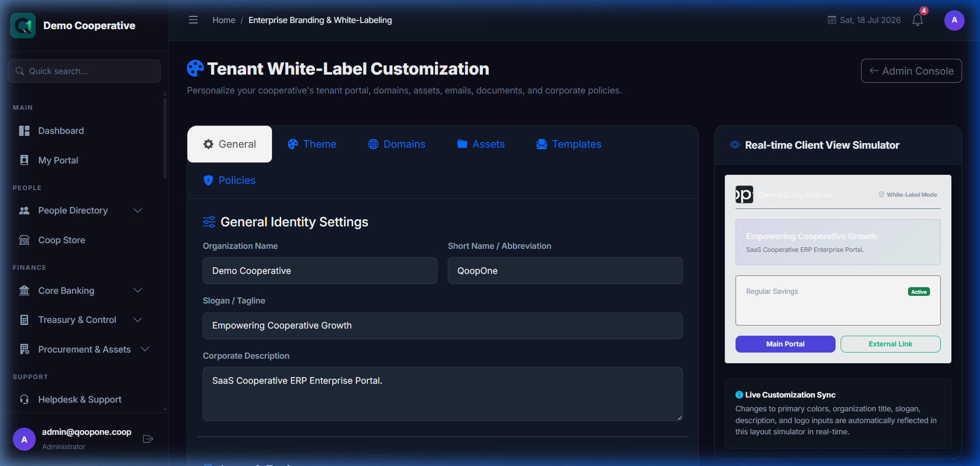980x466 pixels.
Task: Click the admin@qoopone.coop account label
Action: pos(87,432)
